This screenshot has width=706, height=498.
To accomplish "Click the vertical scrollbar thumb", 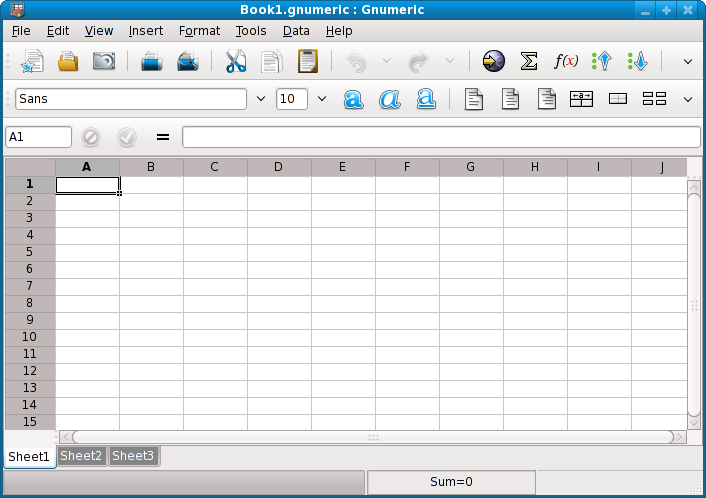I will (x=693, y=305).
